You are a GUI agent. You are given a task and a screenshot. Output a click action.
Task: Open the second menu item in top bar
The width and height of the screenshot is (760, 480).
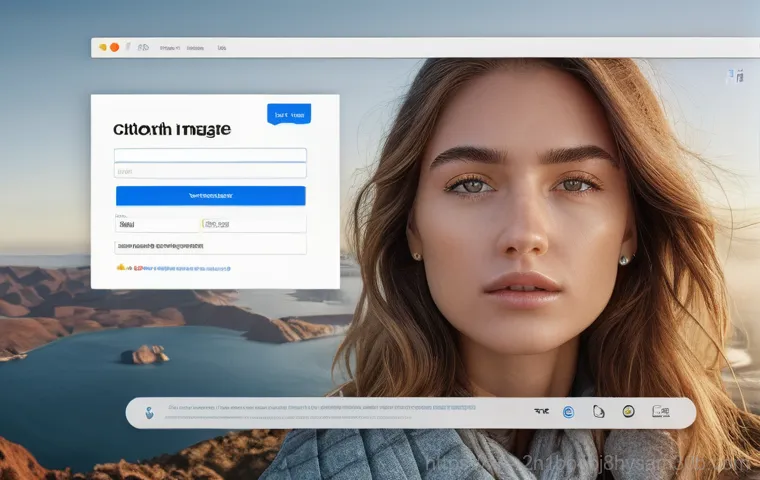tap(196, 47)
